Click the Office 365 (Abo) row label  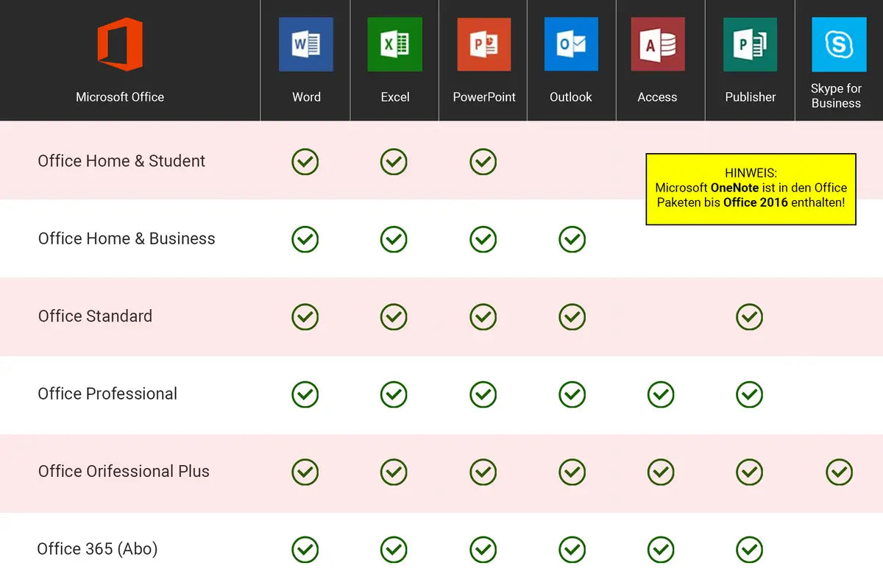pyautogui.click(x=97, y=549)
